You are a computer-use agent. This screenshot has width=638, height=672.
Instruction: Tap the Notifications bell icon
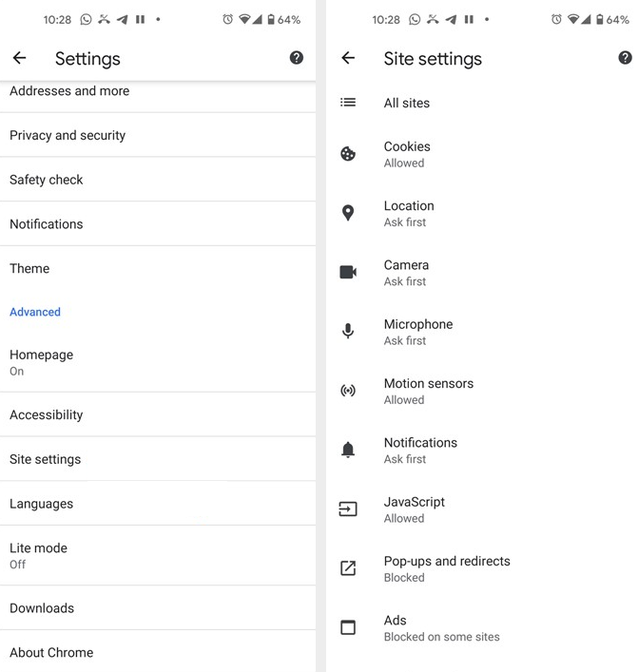[348, 450]
